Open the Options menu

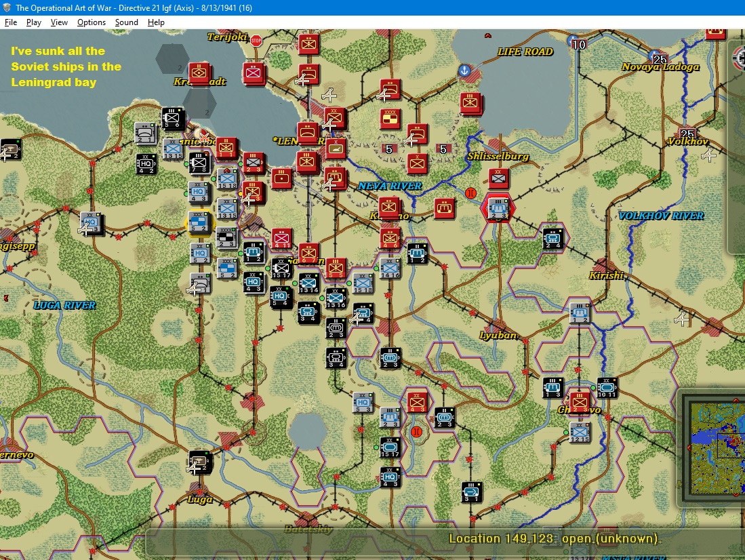tap(92, 22)
